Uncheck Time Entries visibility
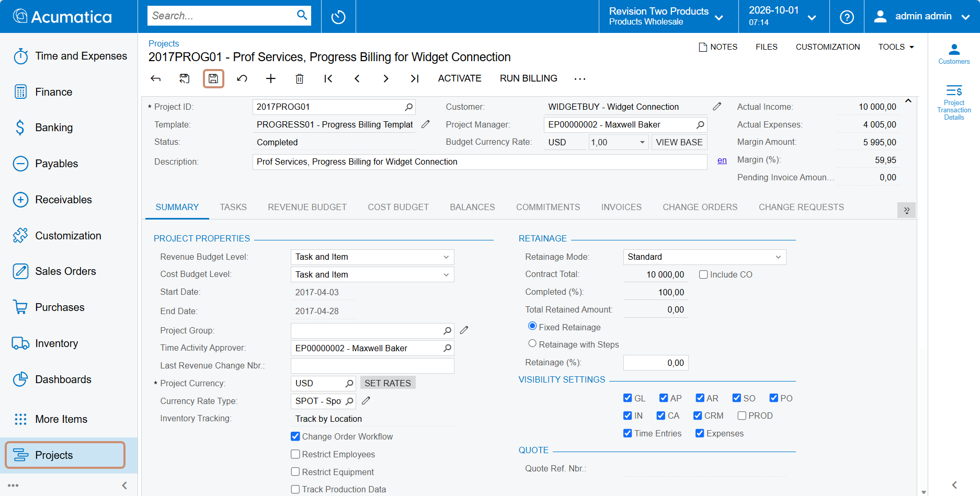The height and width of the screenshot is (496, 980). point(628,433)
